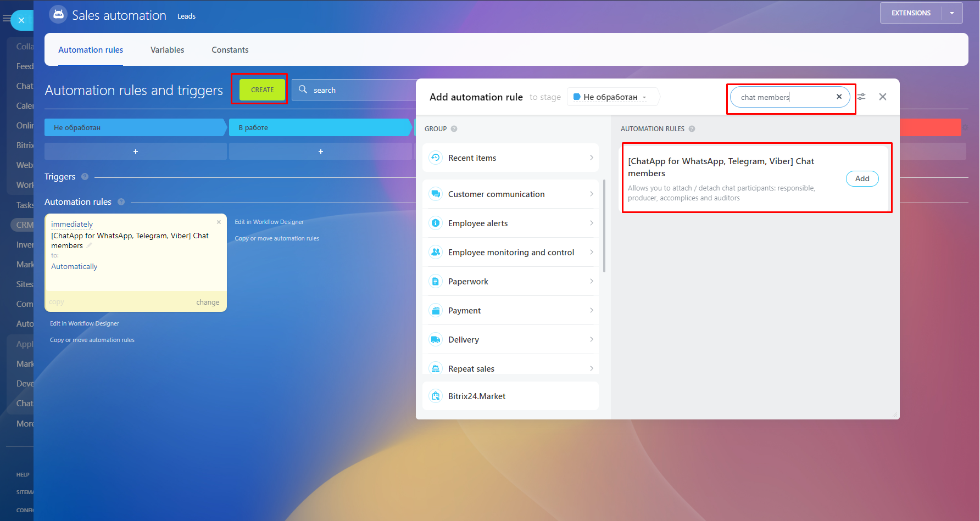
Task: Click the groups list scrollbar
Action: tap(604, 225)
